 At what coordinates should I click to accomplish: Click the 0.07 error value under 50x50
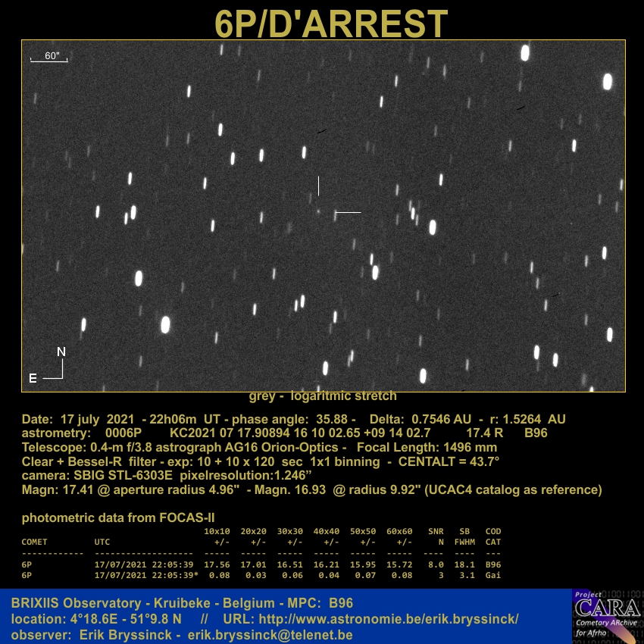(365, 575)
